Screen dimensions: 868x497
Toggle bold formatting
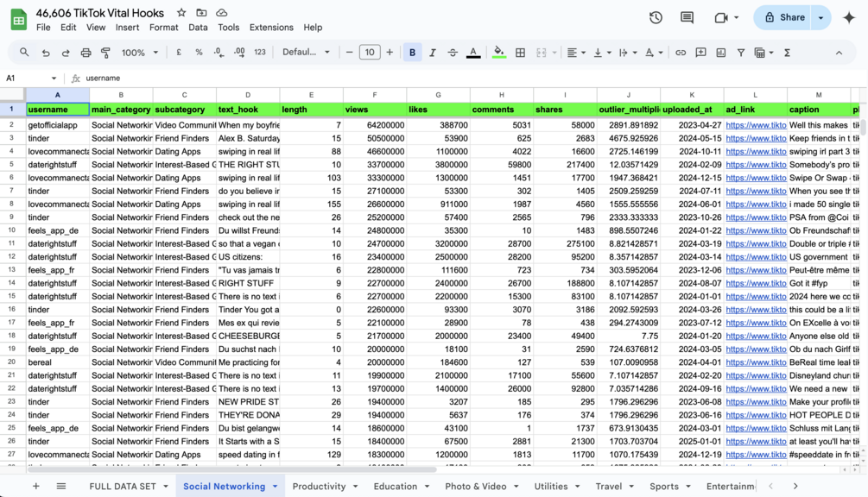tap(413, 53)
